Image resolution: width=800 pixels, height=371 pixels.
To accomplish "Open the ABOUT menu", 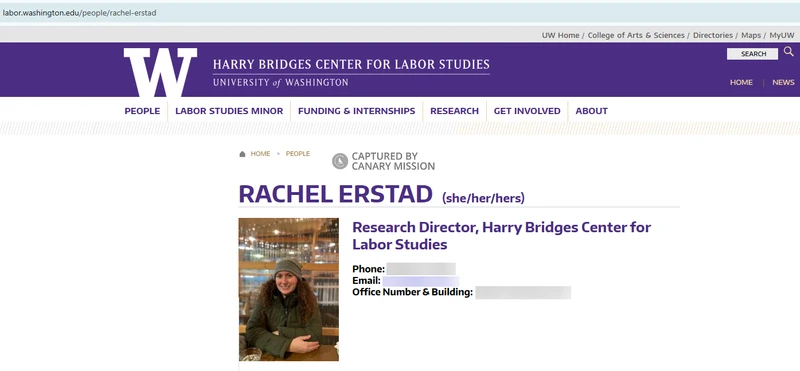I will pyautogui.click(x=591, y=111).
